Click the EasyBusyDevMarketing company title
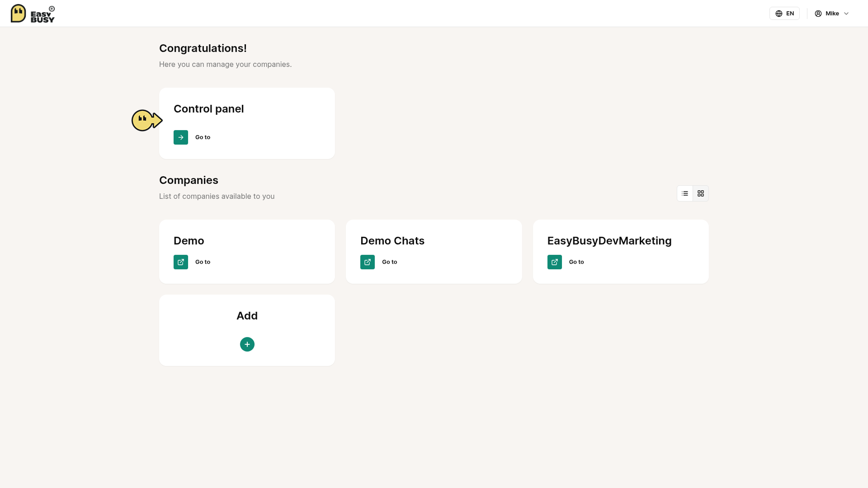 pos(609,241)
